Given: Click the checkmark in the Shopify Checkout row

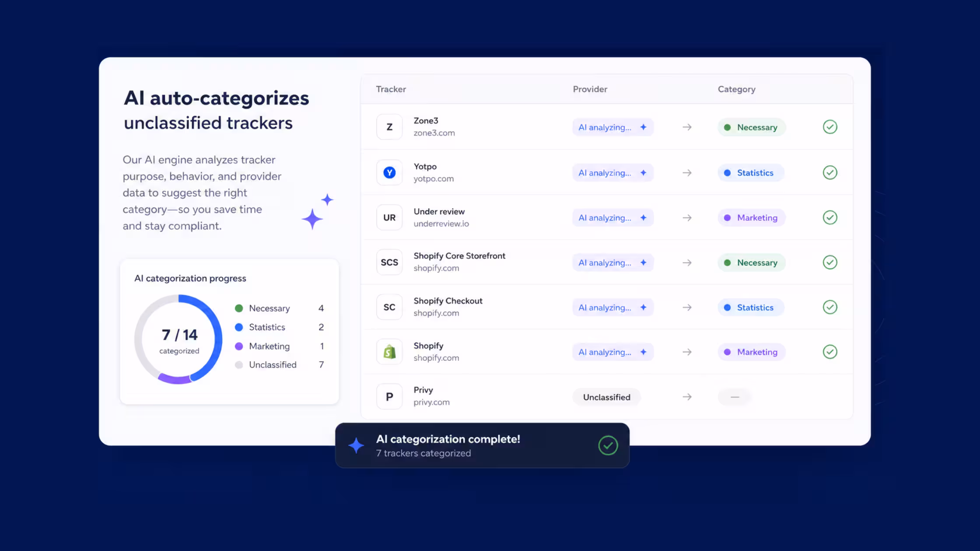Looking at the screenshot, I should 830,307.
